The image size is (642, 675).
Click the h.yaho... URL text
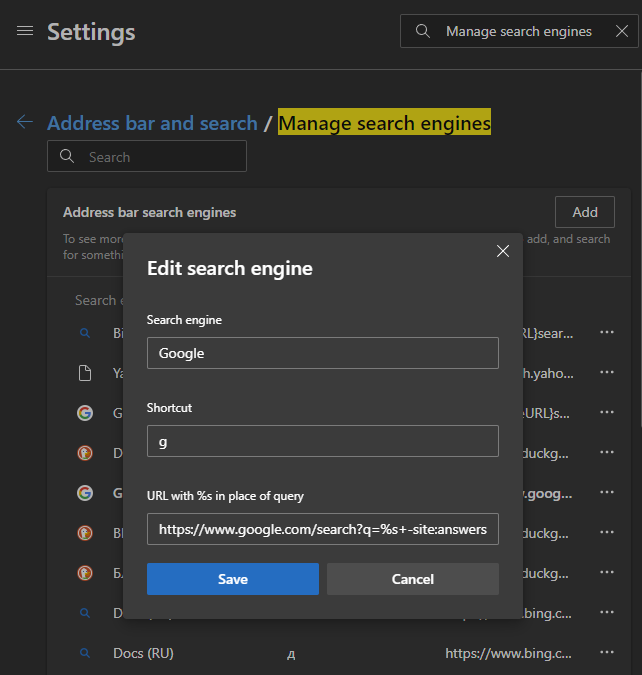click(548, 373)
